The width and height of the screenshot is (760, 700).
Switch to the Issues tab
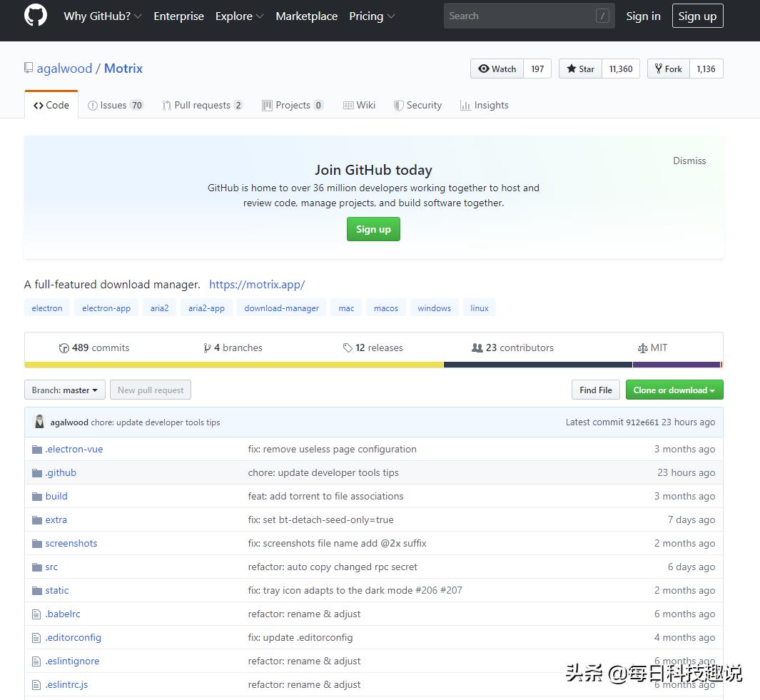pyautogui.click(x=114, y=106)
